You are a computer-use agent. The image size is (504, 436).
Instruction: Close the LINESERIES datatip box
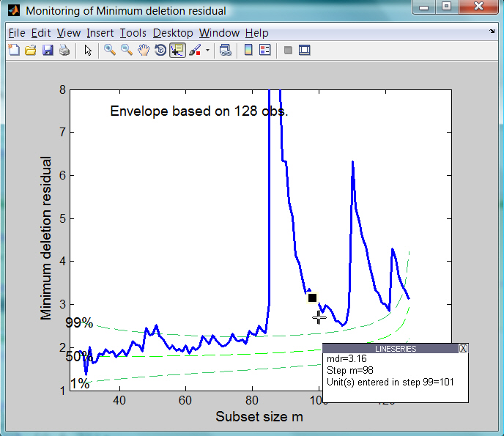[x=463, y=349]
